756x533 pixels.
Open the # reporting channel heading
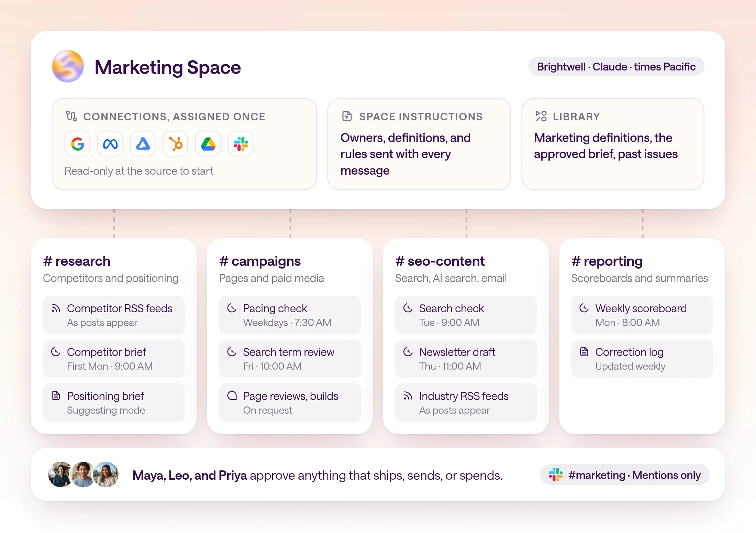[x=607, y=261]
